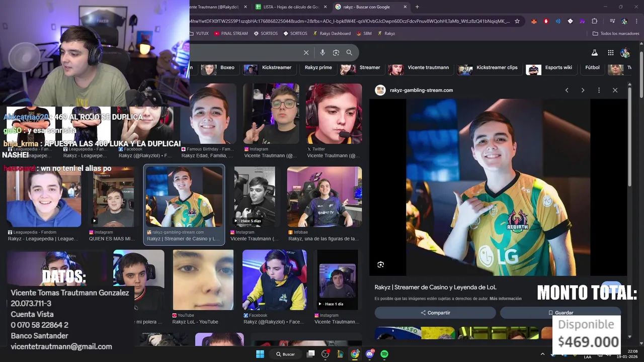The width and height of the screenshot is (644, 362).
Task: Open Google Lens image search icon
Action: pyautogui.click(x=336, y=52)
